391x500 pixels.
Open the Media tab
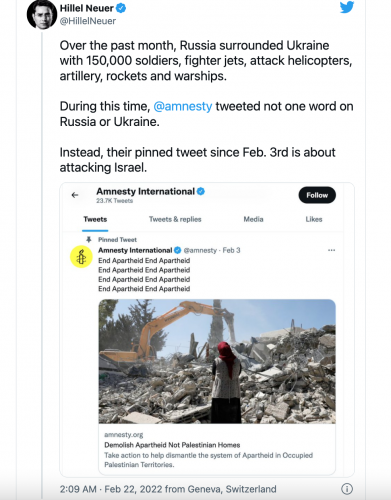(x=253, y=219)
